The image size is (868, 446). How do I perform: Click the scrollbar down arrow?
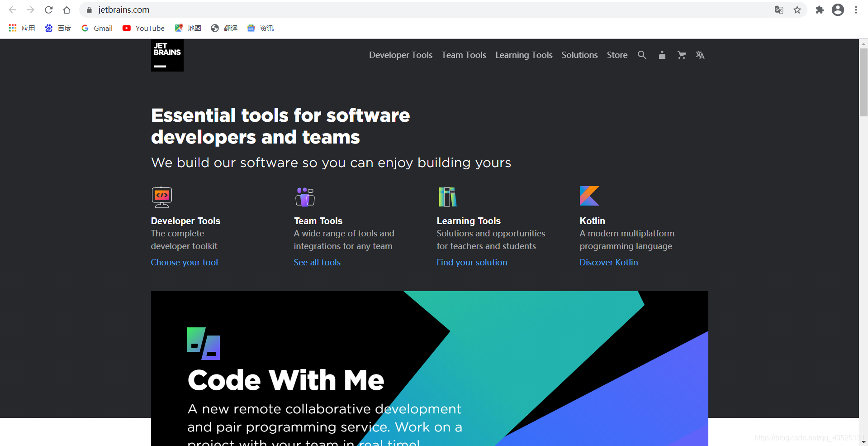[x=863, y=442]
